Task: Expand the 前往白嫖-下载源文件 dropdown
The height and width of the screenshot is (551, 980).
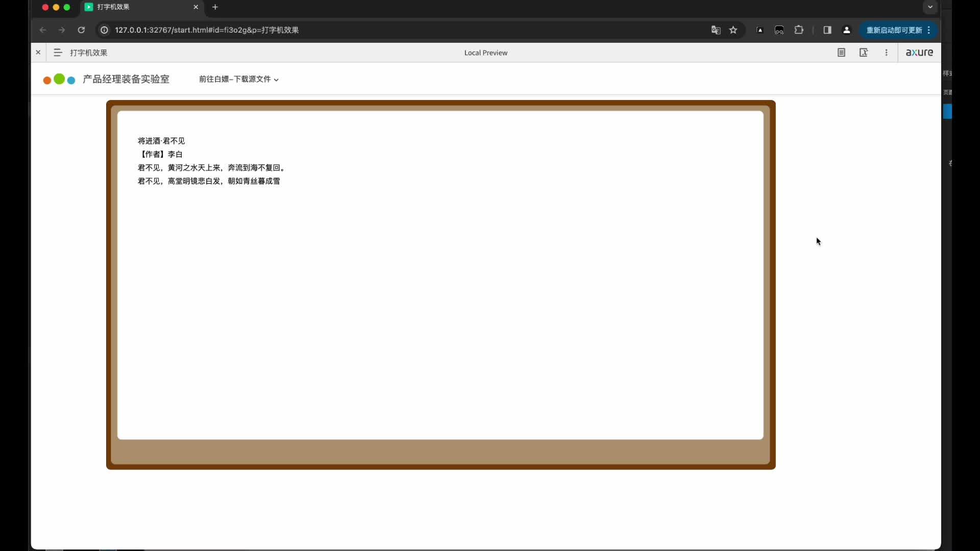Action: (x=238, y=79)
